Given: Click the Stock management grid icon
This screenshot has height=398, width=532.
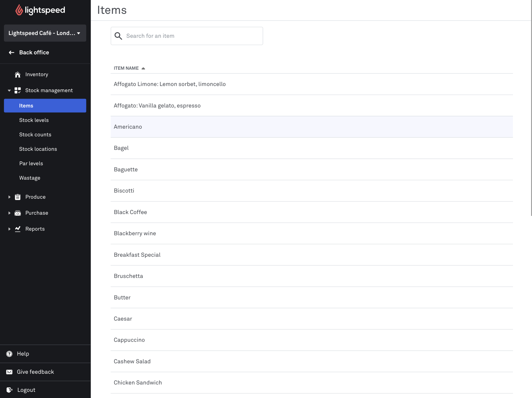Looking at the screenshot, I should 18,90.
